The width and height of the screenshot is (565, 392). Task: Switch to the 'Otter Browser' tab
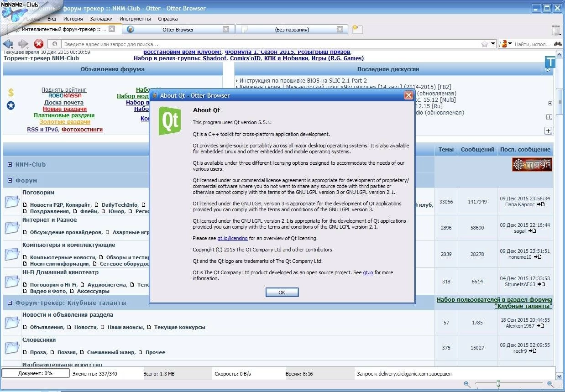(x=178, y=29)
